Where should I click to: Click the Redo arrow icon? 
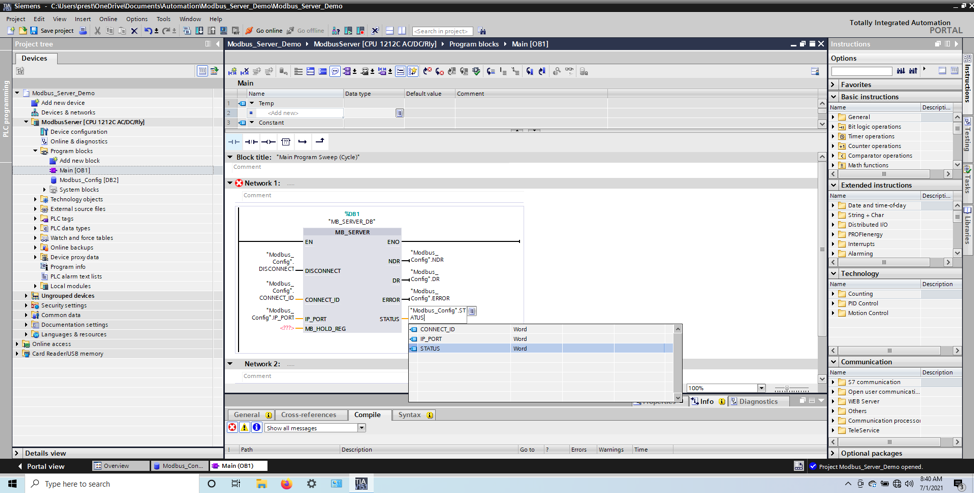click(166, 30)
